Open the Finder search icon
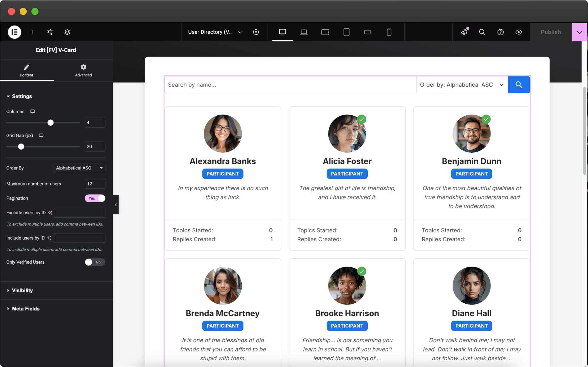 pyautogui.click(x=482, y=32)
